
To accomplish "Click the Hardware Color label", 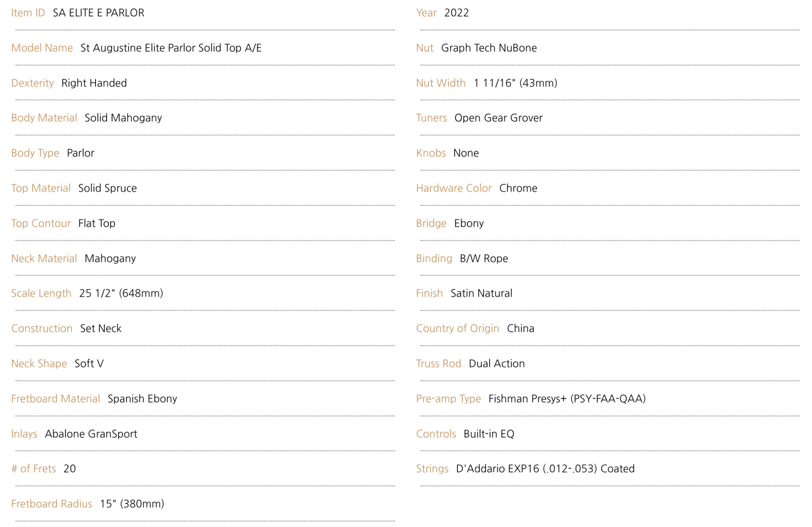I will click(x=454, y=188).
